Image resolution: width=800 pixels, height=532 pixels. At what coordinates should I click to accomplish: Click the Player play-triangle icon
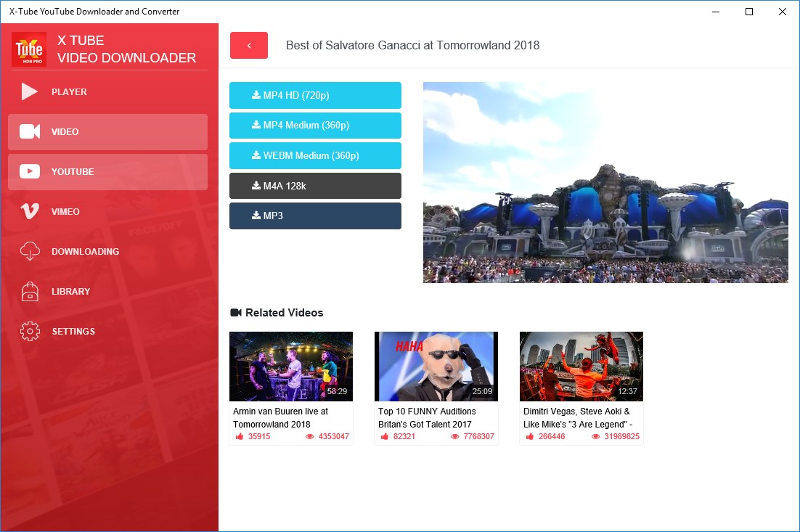[30, 92]
